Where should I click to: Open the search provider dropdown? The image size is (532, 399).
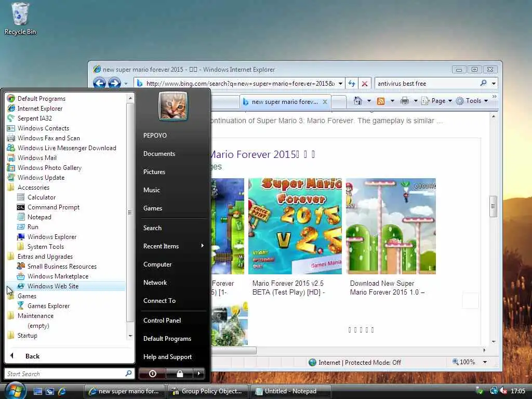494,83
